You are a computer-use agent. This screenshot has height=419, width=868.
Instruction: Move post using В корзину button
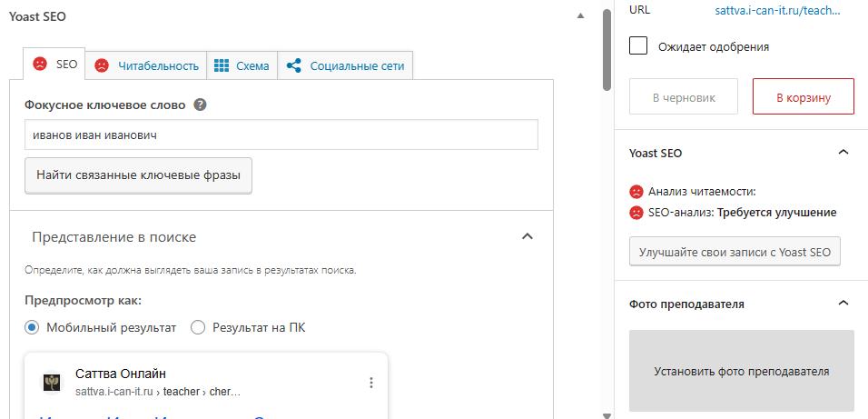coord(803,96)
